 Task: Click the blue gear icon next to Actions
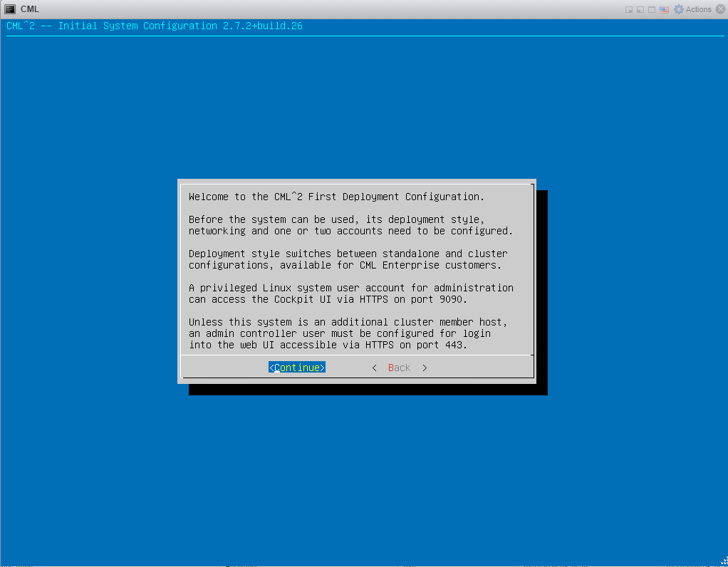pyautogui.click(x=679, y=9)
